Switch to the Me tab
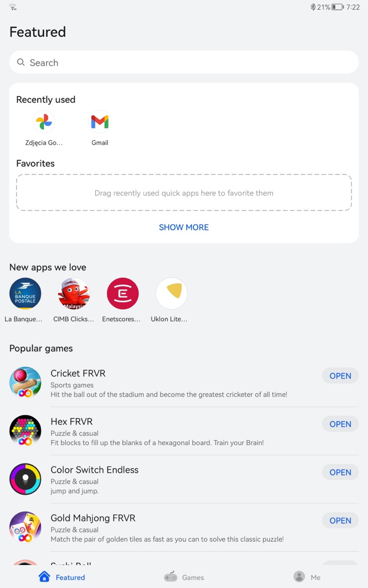 pos(307,577)
